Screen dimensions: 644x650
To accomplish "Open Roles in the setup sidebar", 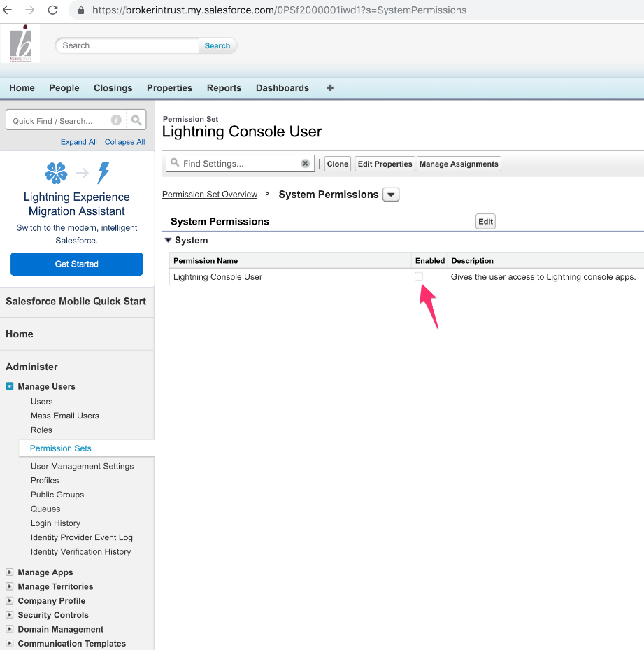I will [41, 430].
